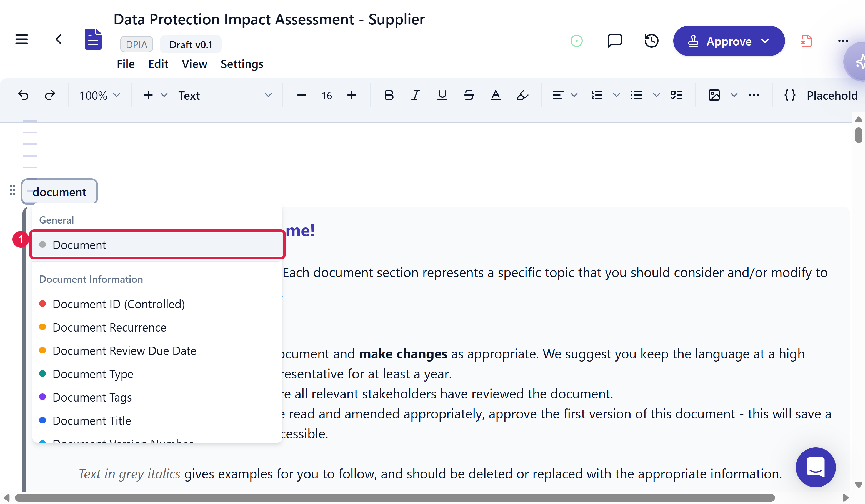This screenshot has width=865, height=504.
Task: Undo the last edit
Action: pyautogui.click(x=23, y=95)
